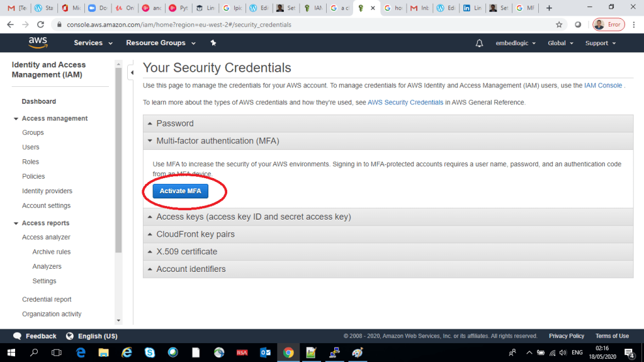Screen dimensions: 644x362
Task: Select Users in the IAM sidebar
Action: click(x=31, y=147)
